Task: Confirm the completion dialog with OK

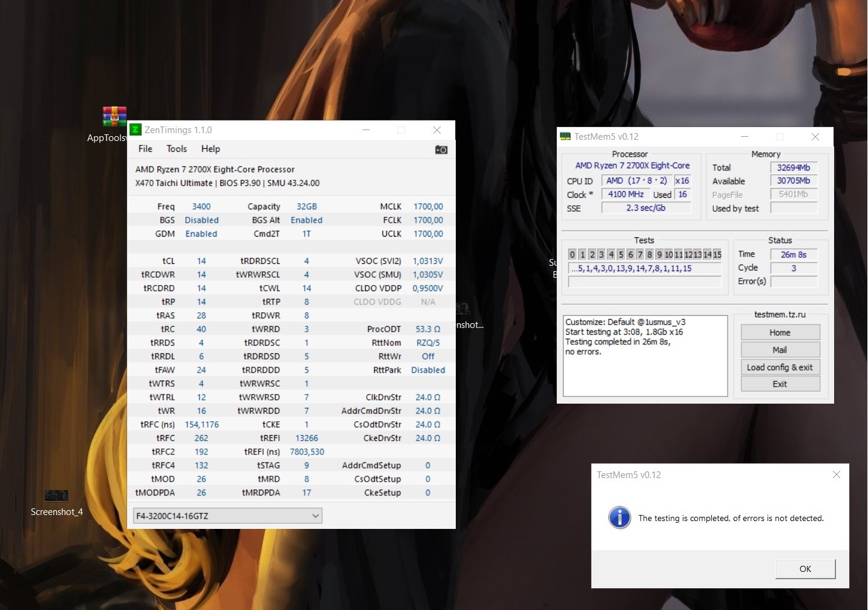Action: tap(806, 569)
